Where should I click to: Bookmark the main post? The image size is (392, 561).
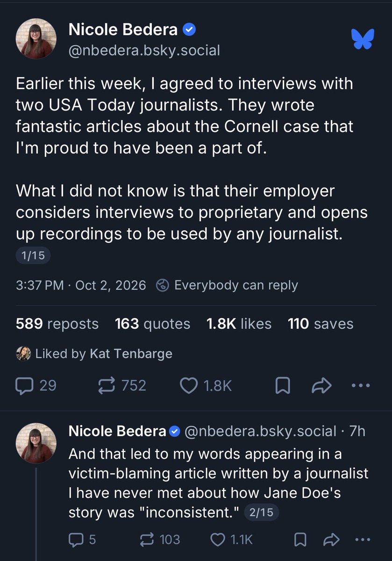point(283,386)
